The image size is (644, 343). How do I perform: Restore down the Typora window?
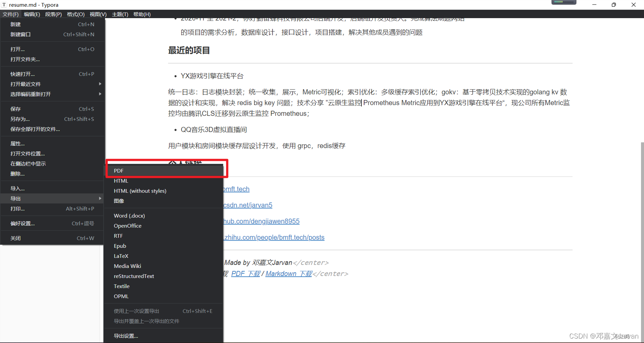pos(614,5)
